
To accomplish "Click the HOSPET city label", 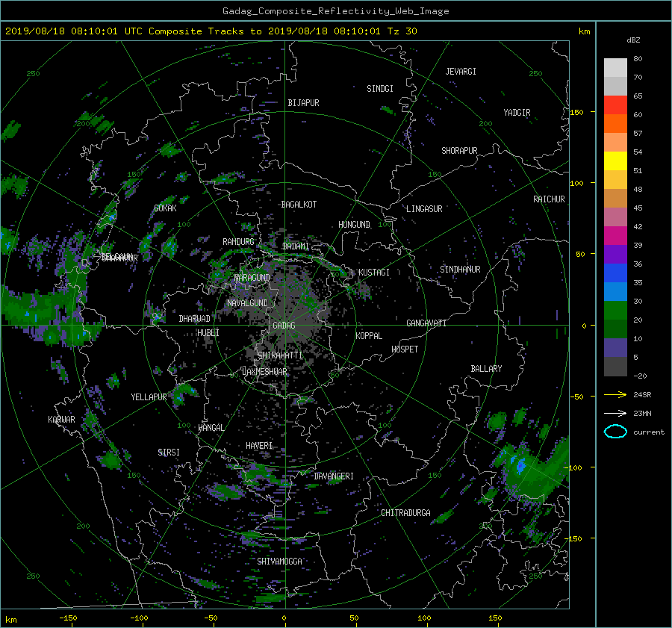I will click(x=405, y=349).
